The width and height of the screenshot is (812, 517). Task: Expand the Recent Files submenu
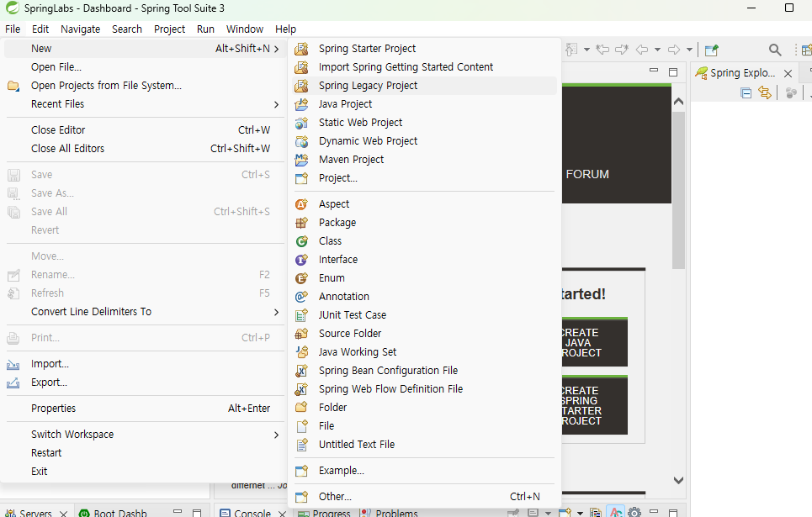[145, 104]
